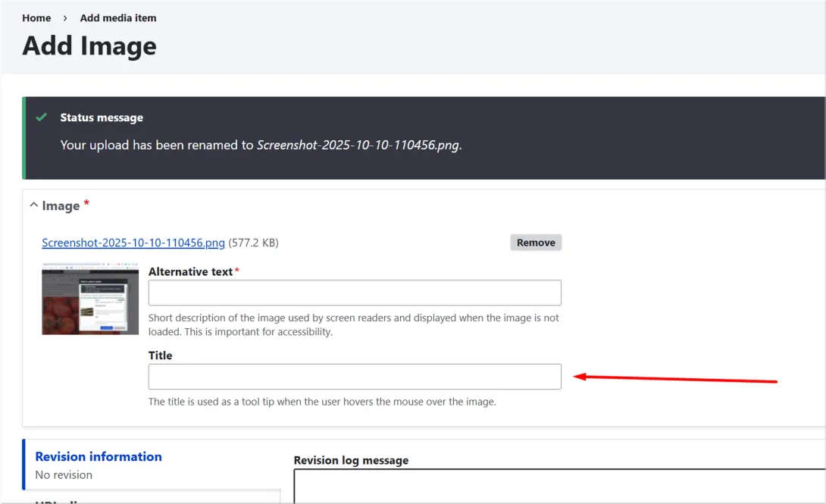The width and height of the screenshot is (826, 504).
Task: Focus the Revision log message textarea
Action: (x=559, y=486)
